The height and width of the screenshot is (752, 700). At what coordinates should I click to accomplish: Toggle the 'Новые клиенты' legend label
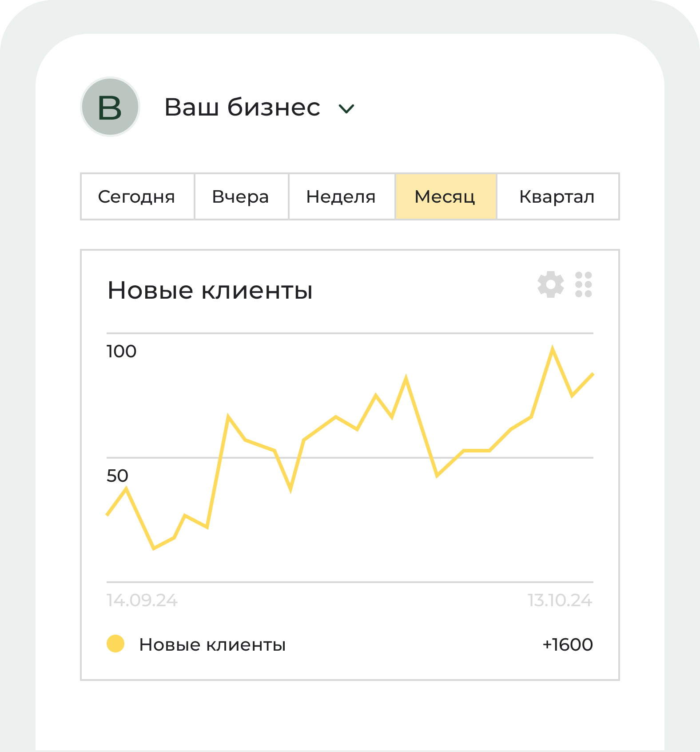pos(212,644)
